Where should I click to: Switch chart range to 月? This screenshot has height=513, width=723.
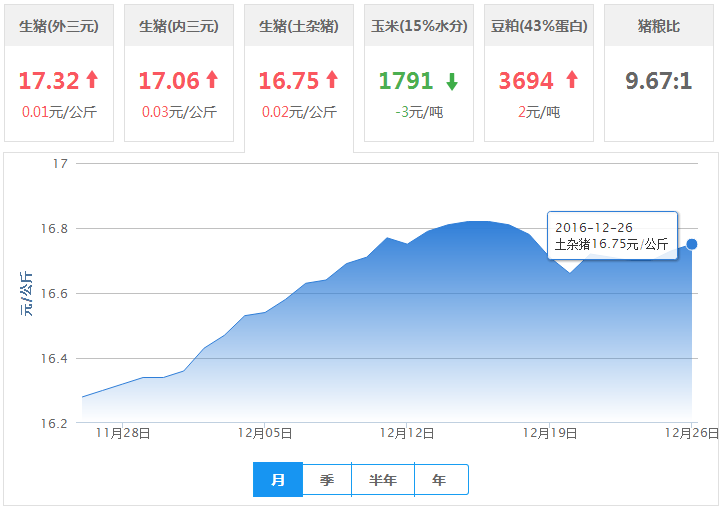(278, 480)
